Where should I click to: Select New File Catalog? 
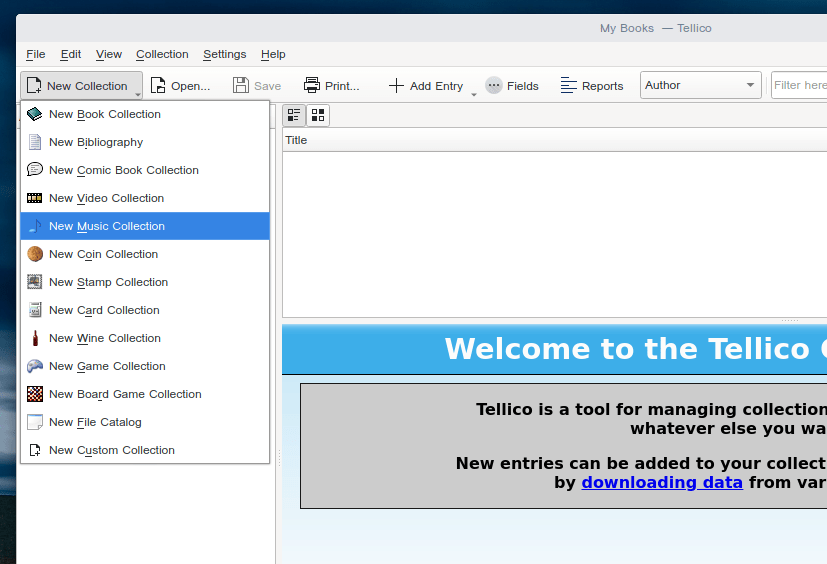[145, 422]
